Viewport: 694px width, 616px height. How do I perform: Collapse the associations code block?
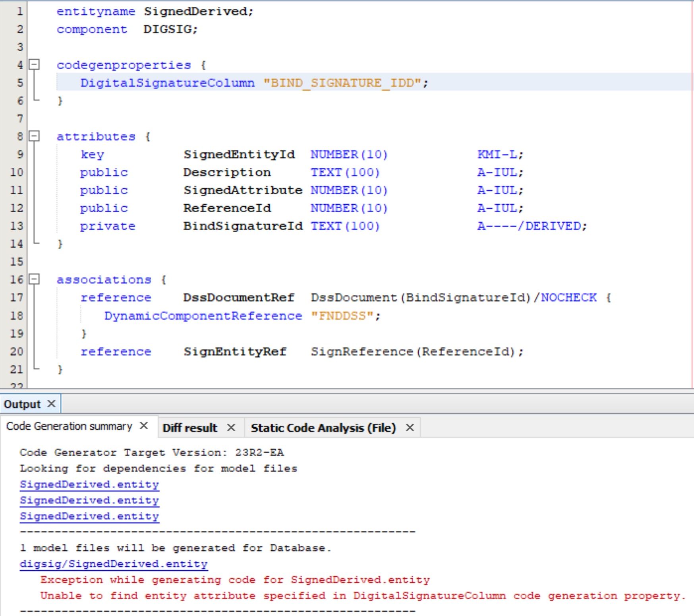click(35, 279)
